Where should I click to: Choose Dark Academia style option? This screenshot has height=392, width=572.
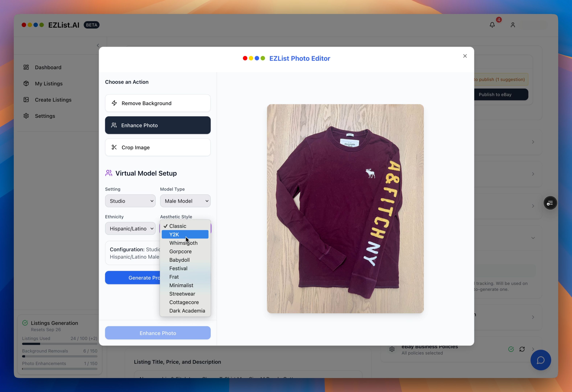pyautogui.click(x=187, y=311)
